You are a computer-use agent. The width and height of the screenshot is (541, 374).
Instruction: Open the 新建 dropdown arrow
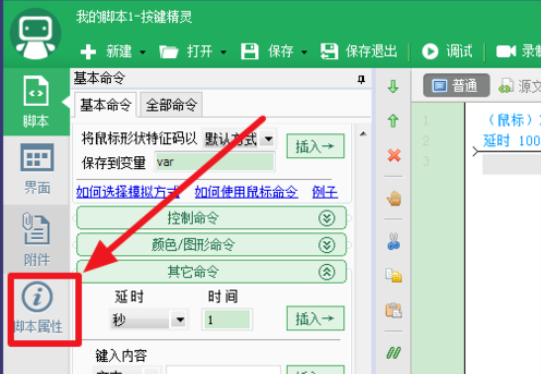[x=142, y=52]
